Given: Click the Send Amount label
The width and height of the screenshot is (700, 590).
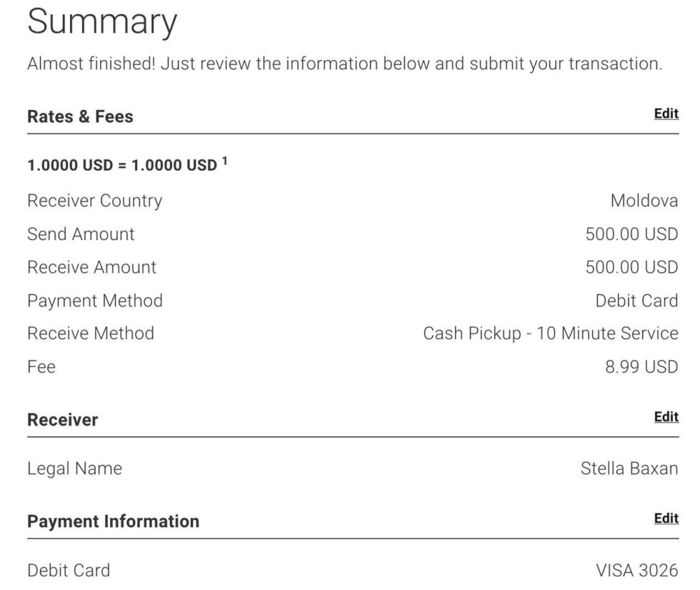Looking at the screenshot, I should pos(81,234).
